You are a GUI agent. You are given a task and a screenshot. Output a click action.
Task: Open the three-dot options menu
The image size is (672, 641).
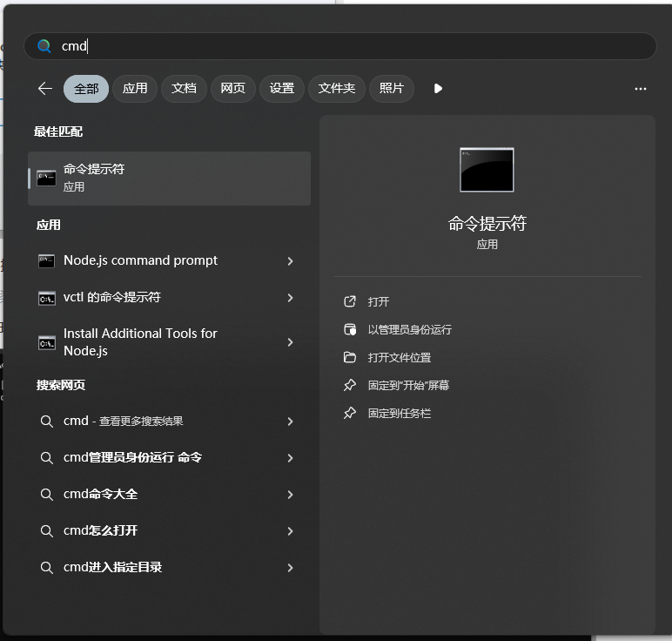641,89
